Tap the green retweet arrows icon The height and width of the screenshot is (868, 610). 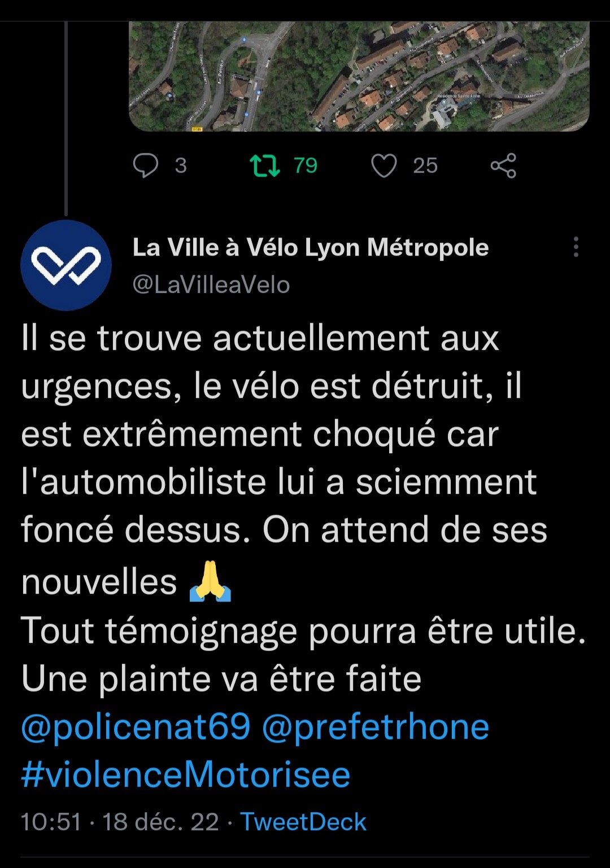265,165
